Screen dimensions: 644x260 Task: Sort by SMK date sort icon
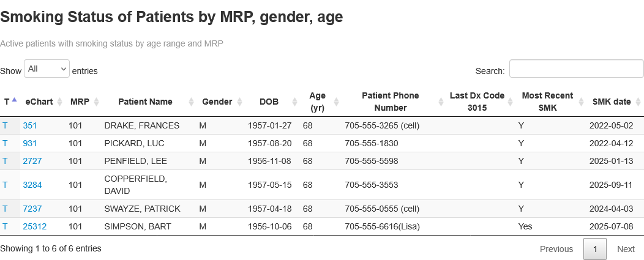tap(639, 102)
